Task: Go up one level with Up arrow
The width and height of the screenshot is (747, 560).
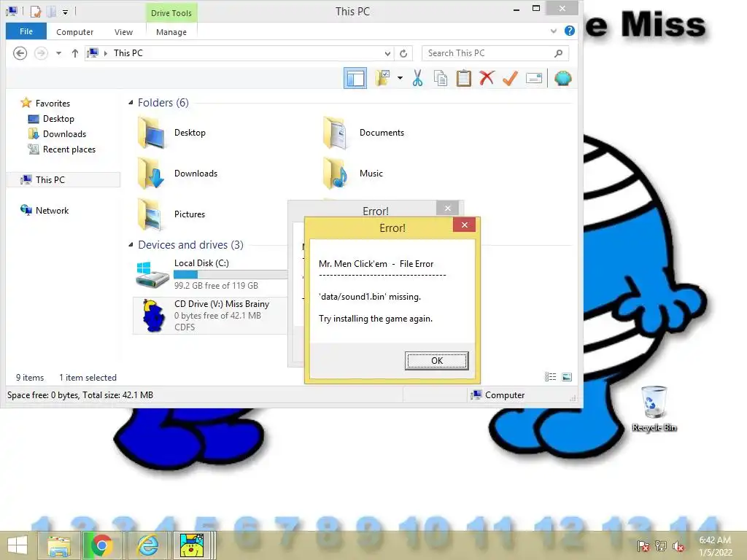Action: pos(75,52)
